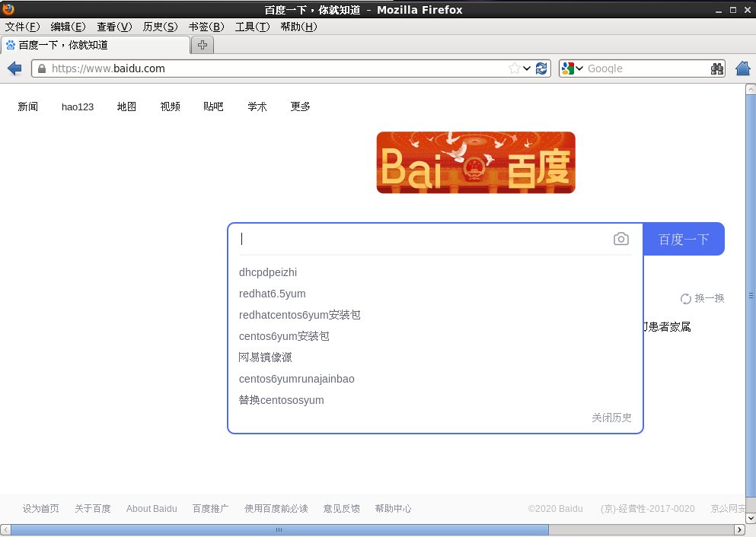Click the scroll up arrow

coord(751,89)
